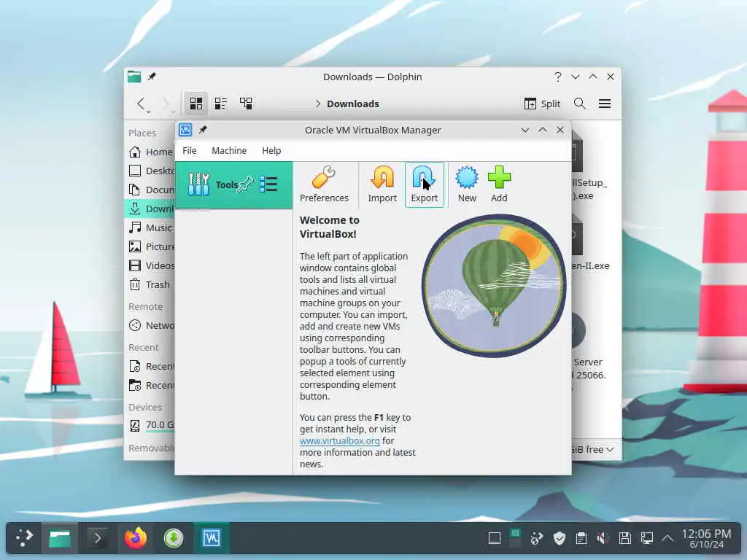
Task: Click the green download app taskbar icon
Action: click(174, 538)
